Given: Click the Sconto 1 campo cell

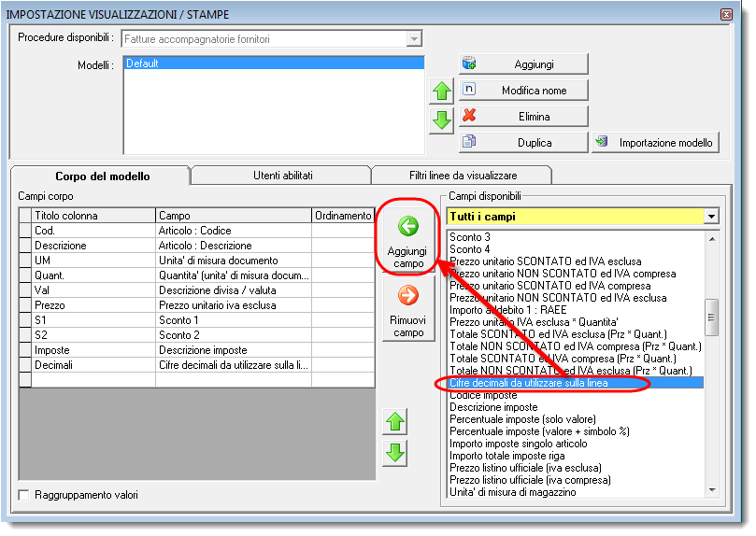Looking at the screenshot, I should [234, 320].
